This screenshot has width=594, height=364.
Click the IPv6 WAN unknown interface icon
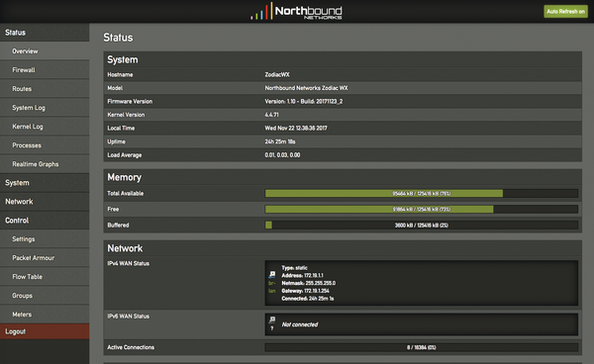[x=272, y=320]
